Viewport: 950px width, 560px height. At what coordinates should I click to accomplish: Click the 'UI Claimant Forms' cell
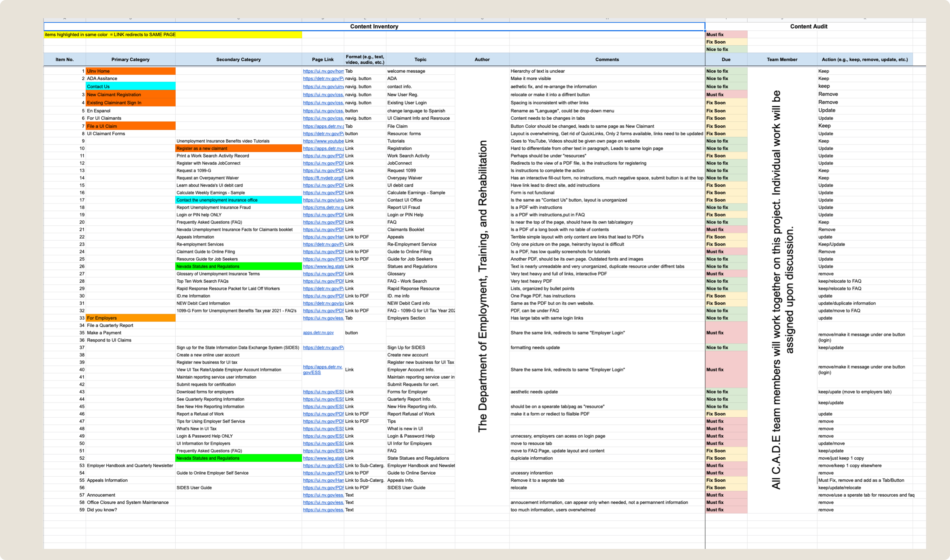[x=130, y=134]
